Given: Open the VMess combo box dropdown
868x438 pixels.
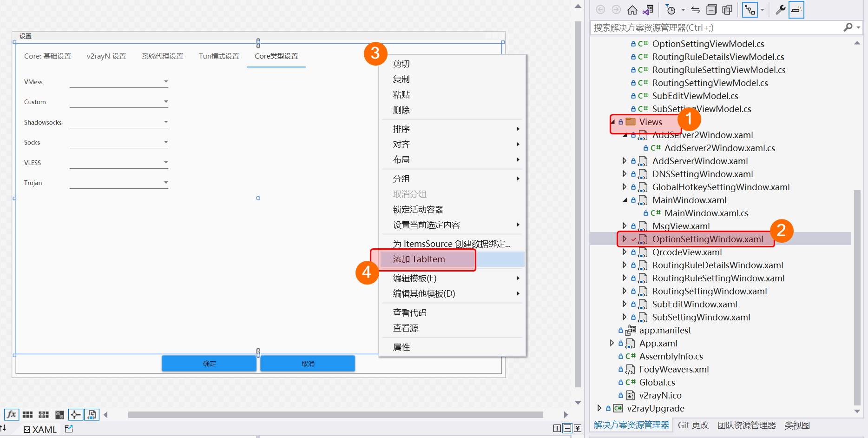Looking at the screenshot, I should point(166,82).
